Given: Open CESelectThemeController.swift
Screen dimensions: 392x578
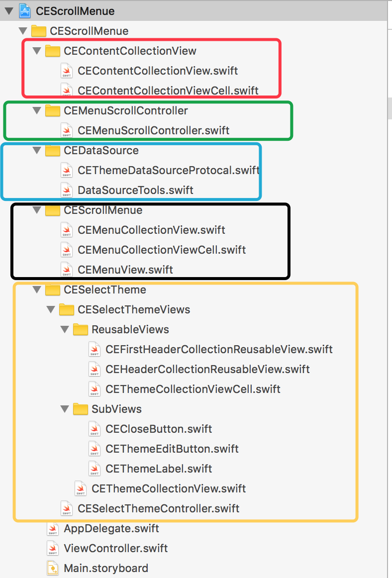Looking at the screenshot, I should click(159, 509).
